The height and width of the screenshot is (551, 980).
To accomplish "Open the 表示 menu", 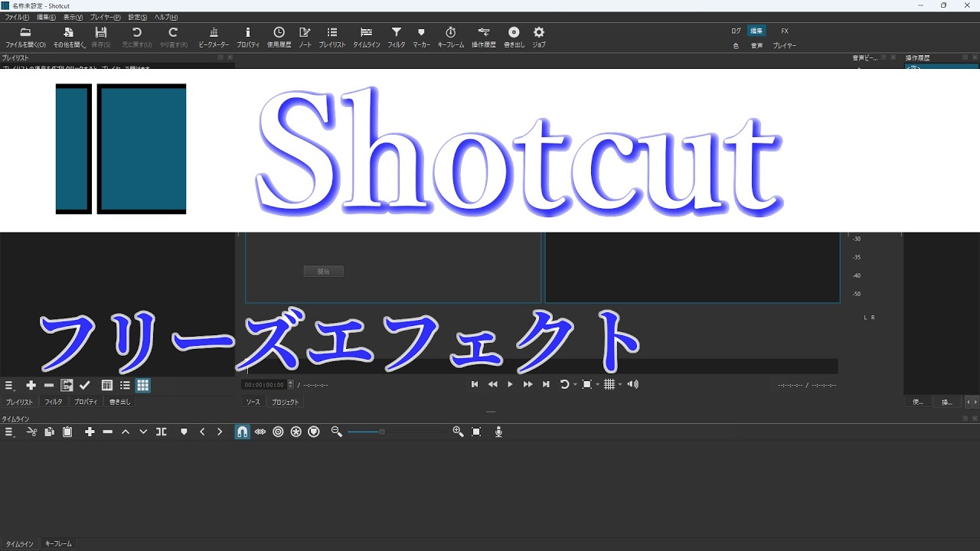I will coord(73,17).
